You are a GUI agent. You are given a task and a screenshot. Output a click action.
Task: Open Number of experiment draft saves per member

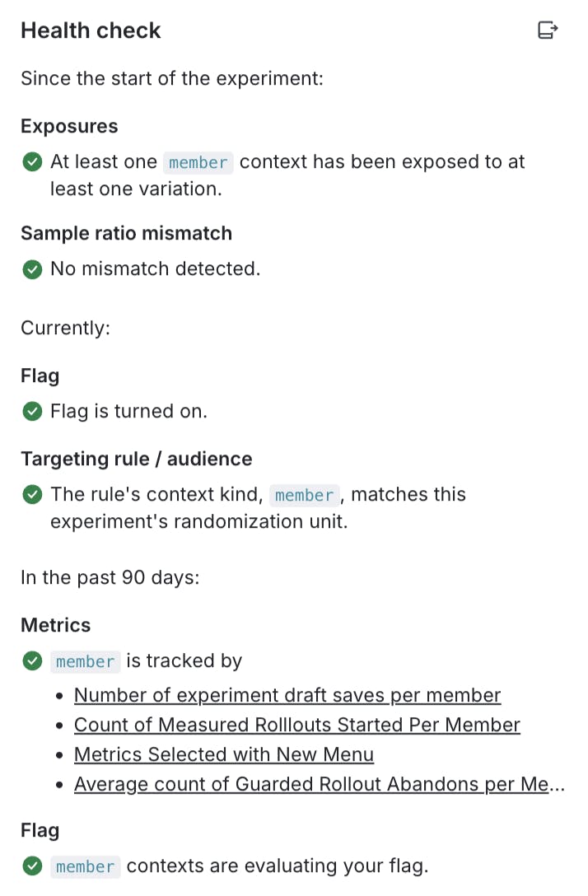(x=287, y=696)
